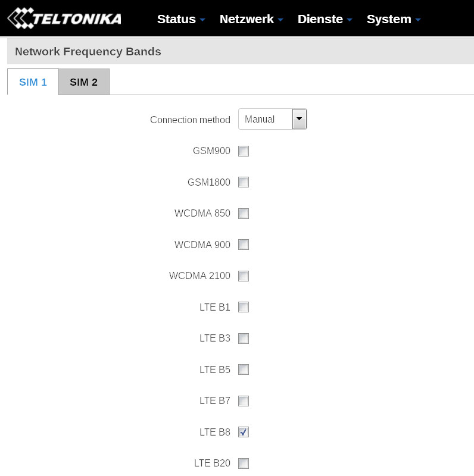Toggle the WCDMA 2100 checkbox

pyautogui.click(x=244, y=276)
